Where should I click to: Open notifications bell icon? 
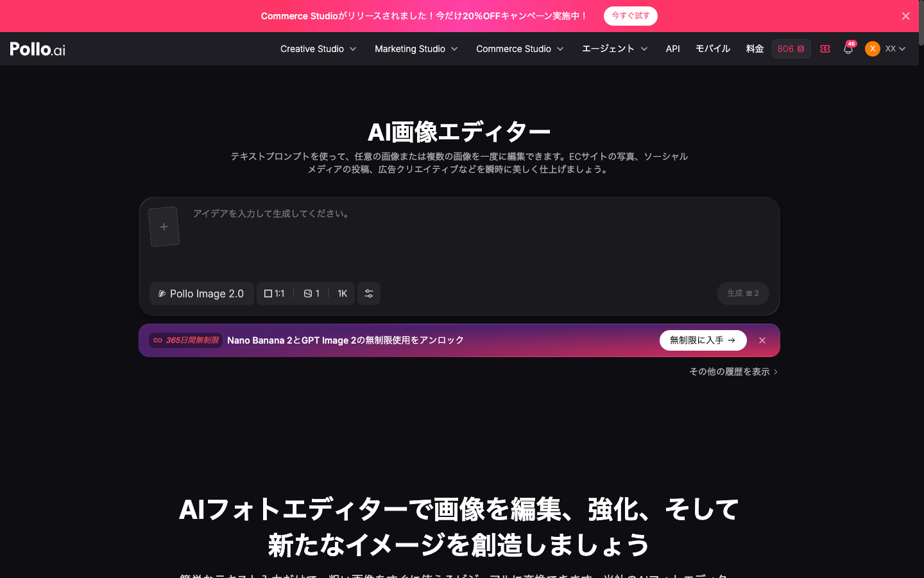coord(848,49)
